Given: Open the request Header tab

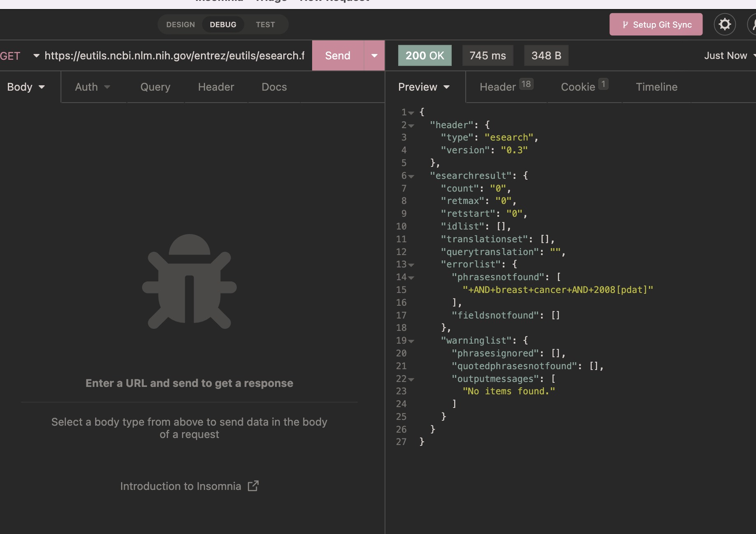Looking at the screenshot, I should click(x=216, y=87).
